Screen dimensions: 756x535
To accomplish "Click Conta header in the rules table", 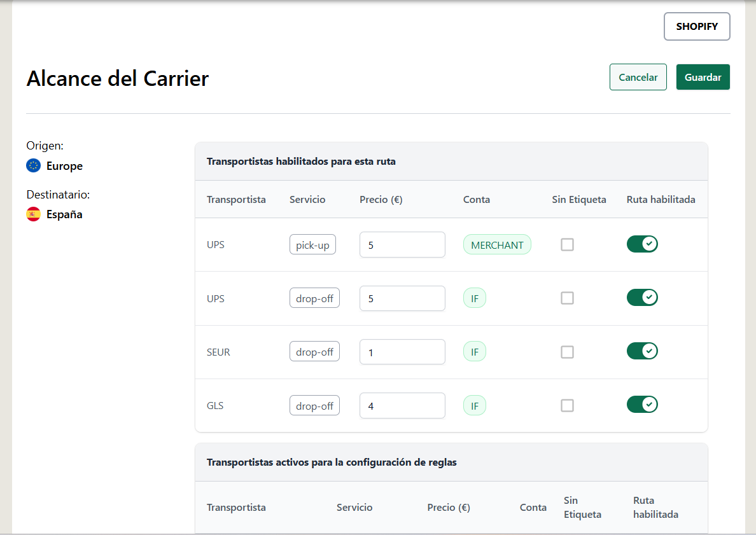I will point(533,508).
